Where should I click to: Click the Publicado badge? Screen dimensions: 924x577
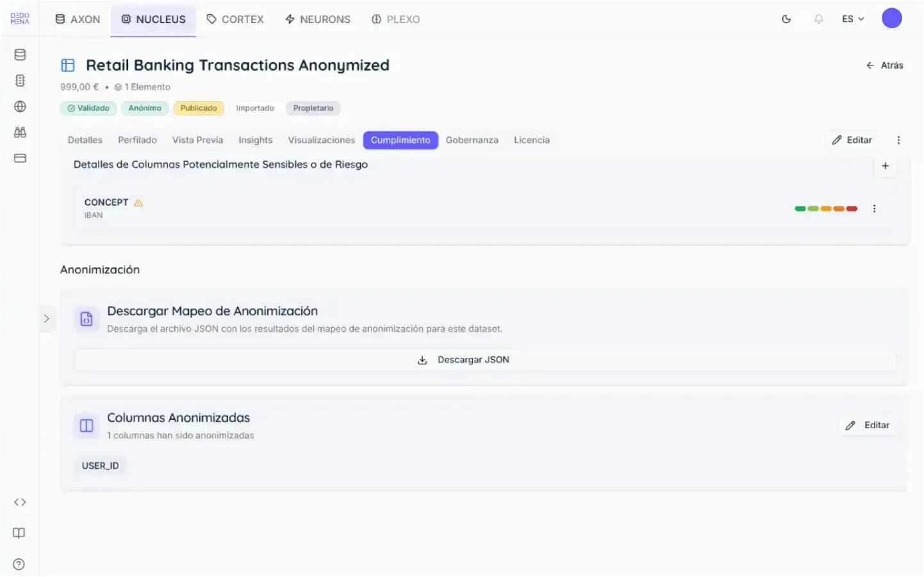199,108
